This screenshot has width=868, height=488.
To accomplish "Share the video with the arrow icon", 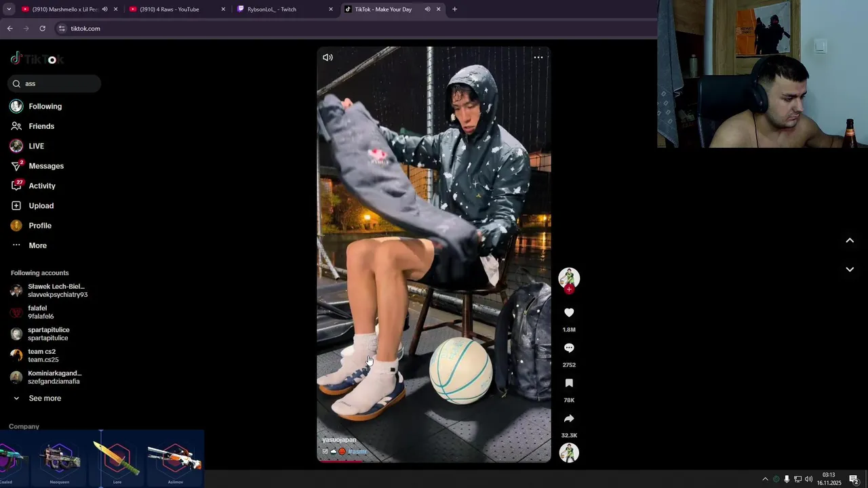I will coord(569,418).
